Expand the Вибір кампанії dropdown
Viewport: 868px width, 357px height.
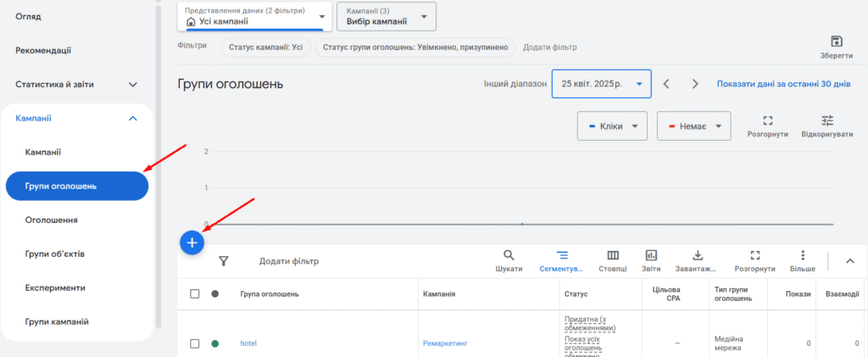click(386, 17)
